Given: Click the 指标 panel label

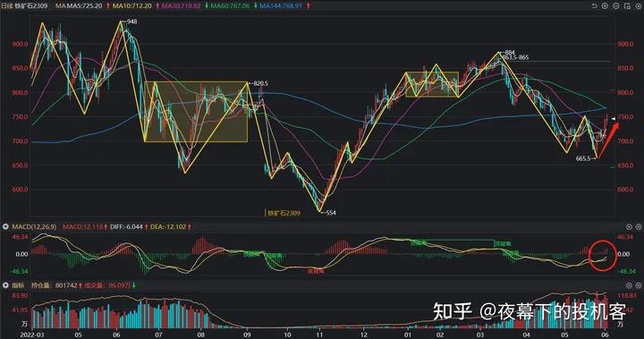Looking at the screenshot, I should click(x=18, y=285).
